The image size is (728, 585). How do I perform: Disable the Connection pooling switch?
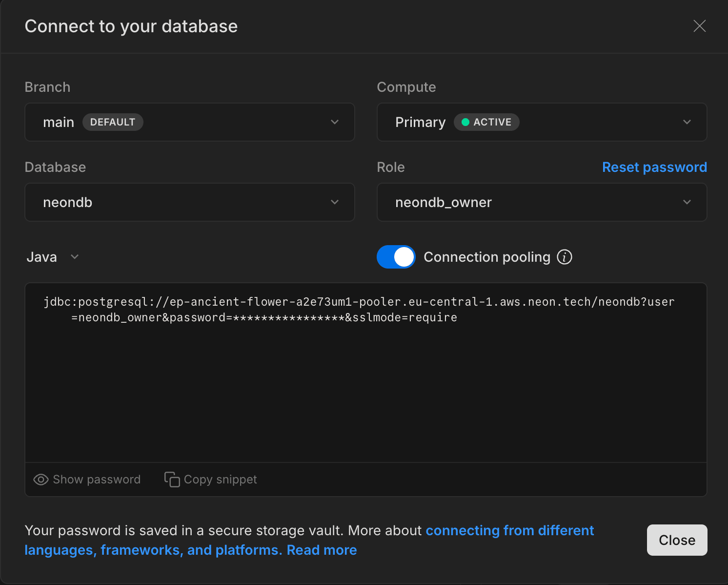pos(396,257)
